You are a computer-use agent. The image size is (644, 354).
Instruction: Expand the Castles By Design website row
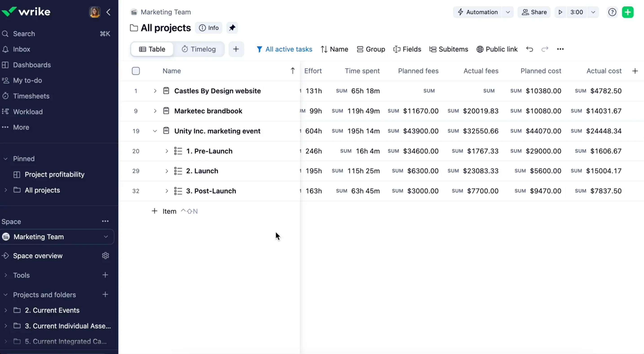(x=155, y=91)
